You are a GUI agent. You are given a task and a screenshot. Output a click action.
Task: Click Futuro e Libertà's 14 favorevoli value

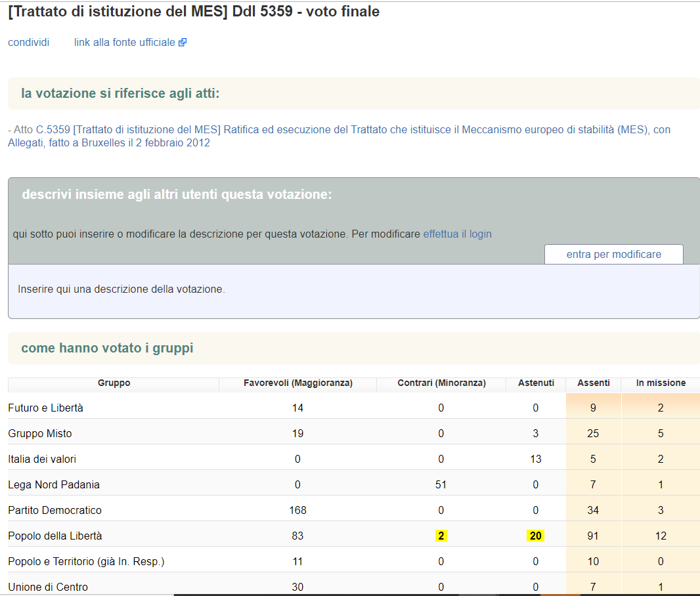(297, 408)
